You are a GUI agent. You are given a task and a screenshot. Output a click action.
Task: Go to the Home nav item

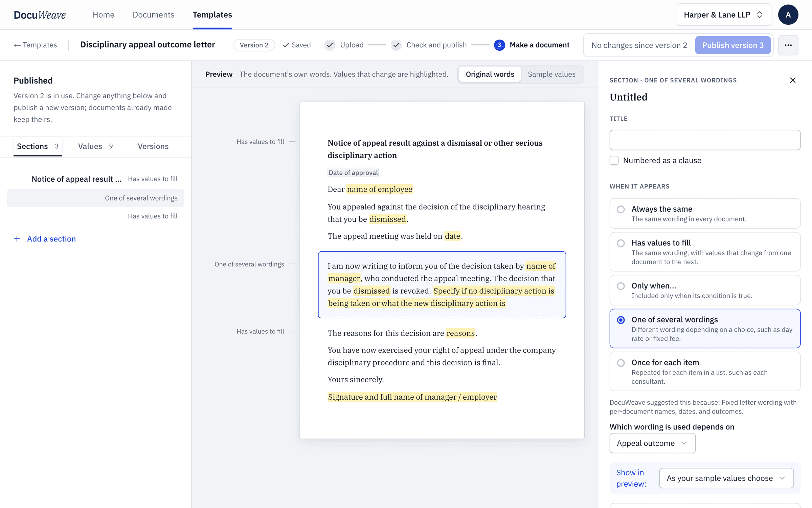coord(104,15)
